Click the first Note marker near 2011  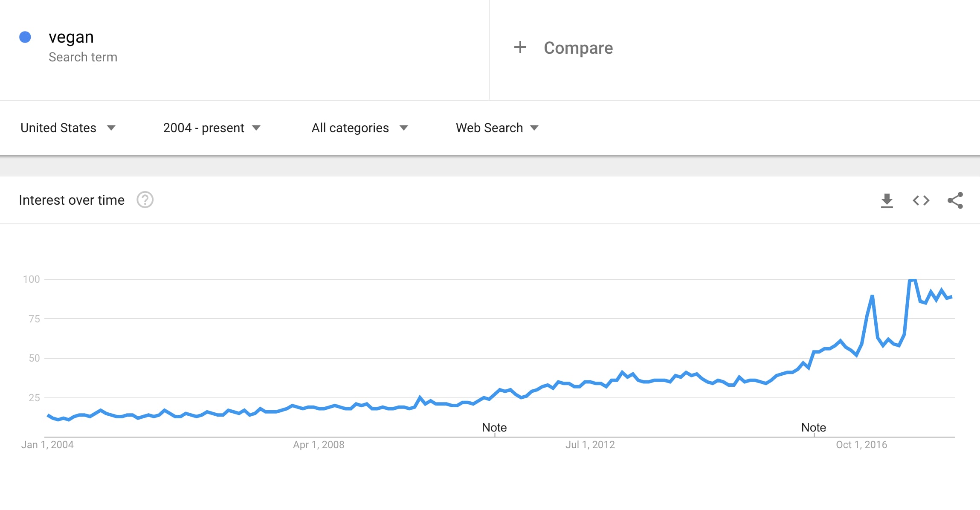coord(494,427)
